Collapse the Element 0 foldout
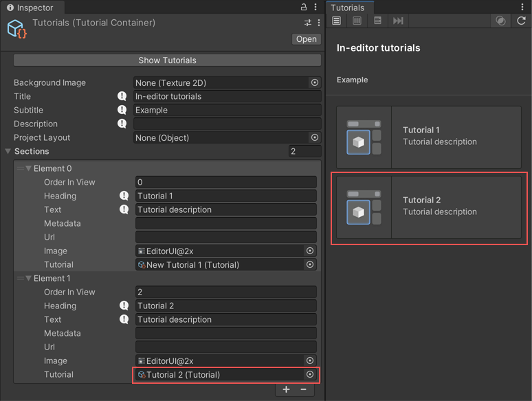This screenshot has width=532, height=401. (x=28, y=169)
